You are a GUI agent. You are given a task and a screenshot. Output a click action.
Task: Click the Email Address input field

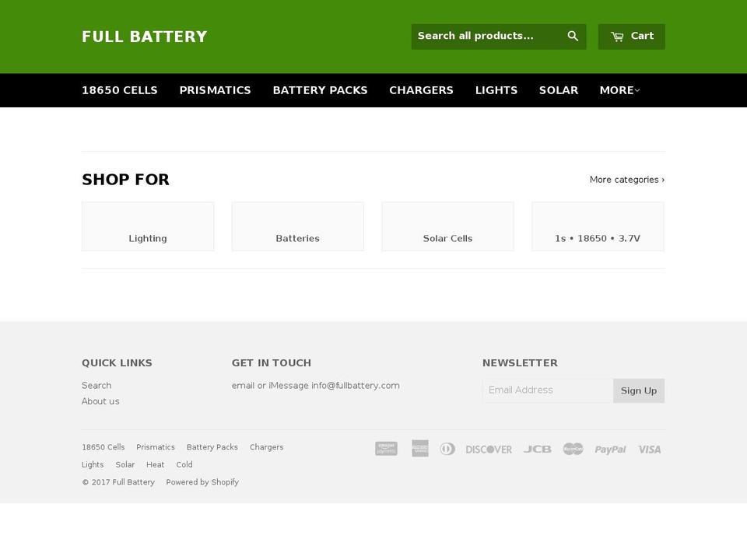tap(547, 390)
